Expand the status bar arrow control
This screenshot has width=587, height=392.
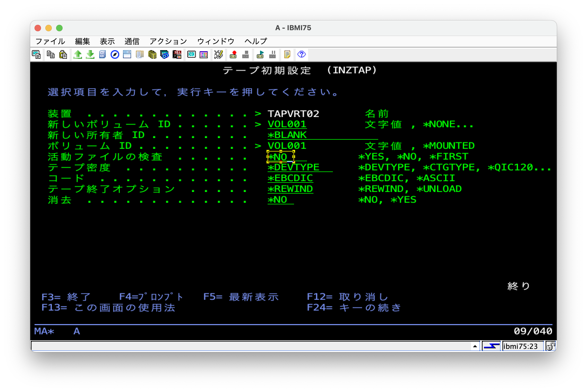click(475, 346)
